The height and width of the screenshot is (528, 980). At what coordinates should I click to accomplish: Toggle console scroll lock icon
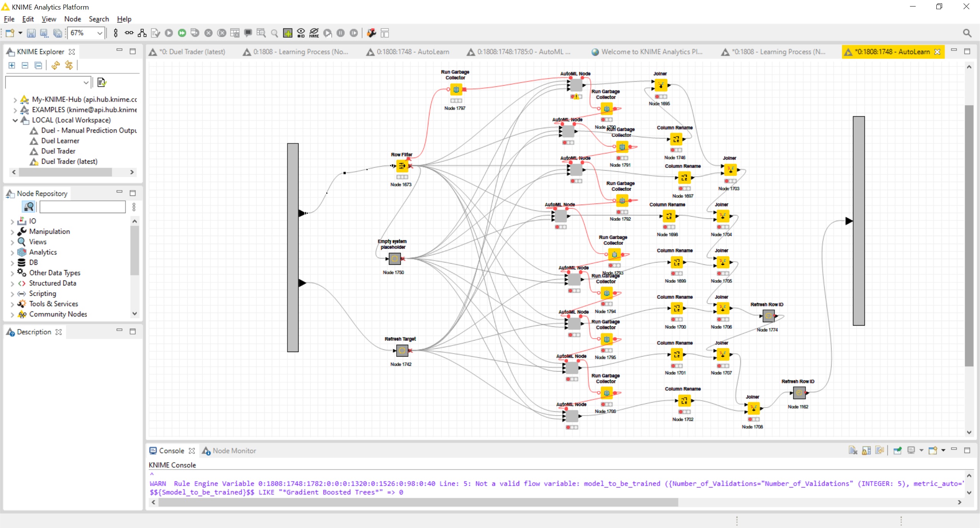click(866, 450)
